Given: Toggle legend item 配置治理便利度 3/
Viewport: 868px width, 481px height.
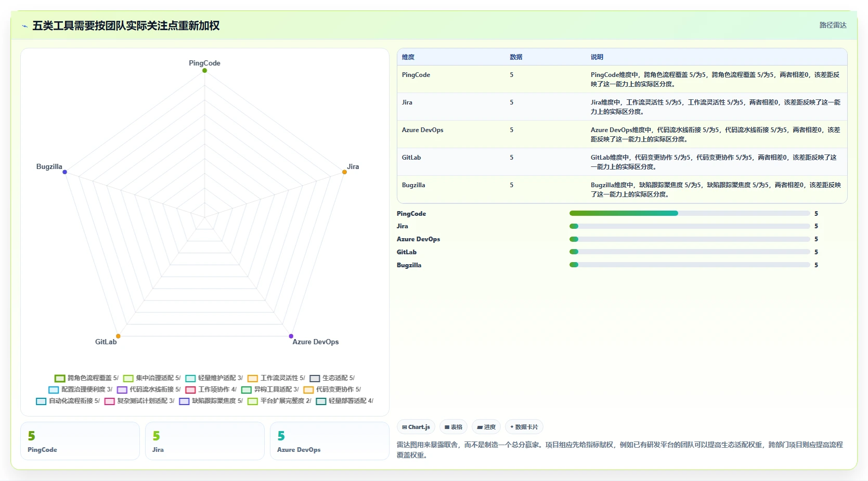Looking at the screenshot, I should pyautogui.click(x=80, y=389).
